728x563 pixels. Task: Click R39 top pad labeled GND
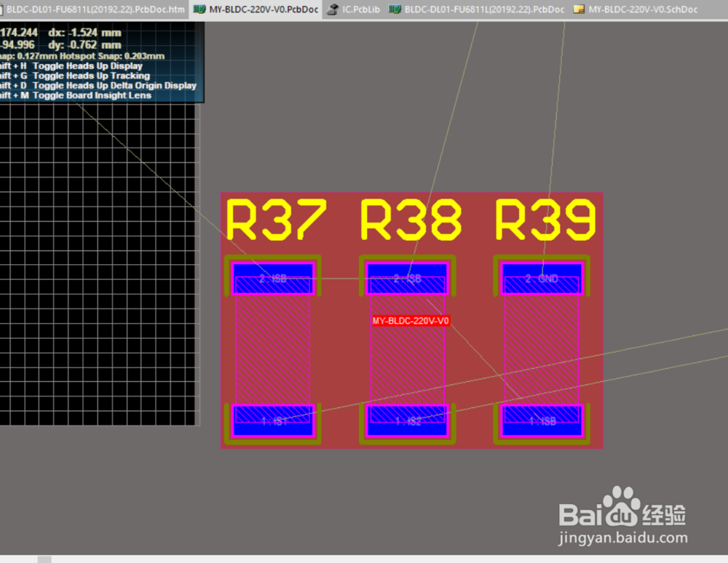[x=542, y=279]
